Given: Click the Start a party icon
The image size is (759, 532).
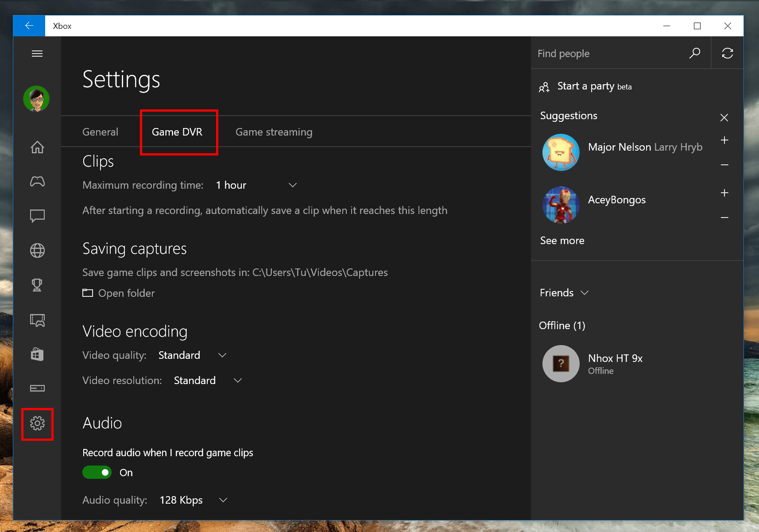Looking at the screenshot, I should [x=544, y=87].
